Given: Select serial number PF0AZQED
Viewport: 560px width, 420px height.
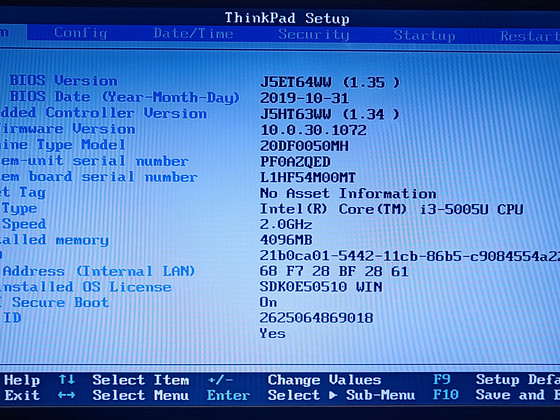Looking at the screenshot, I should pos(295,162).
